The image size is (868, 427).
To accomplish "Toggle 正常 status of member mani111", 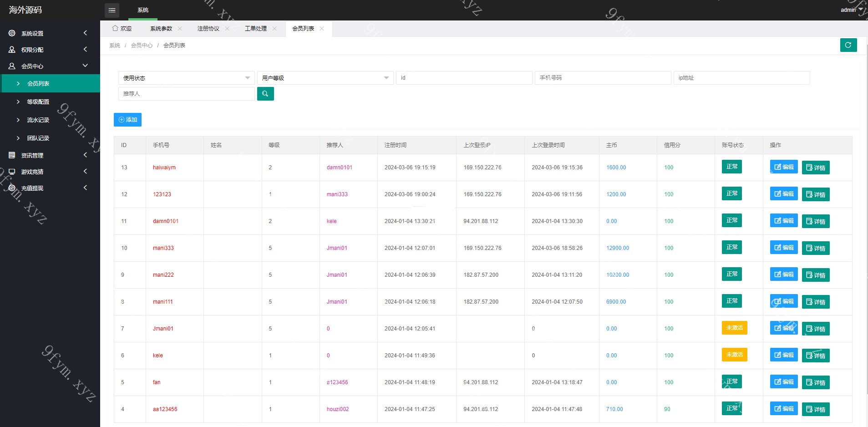I will [732, 301].
